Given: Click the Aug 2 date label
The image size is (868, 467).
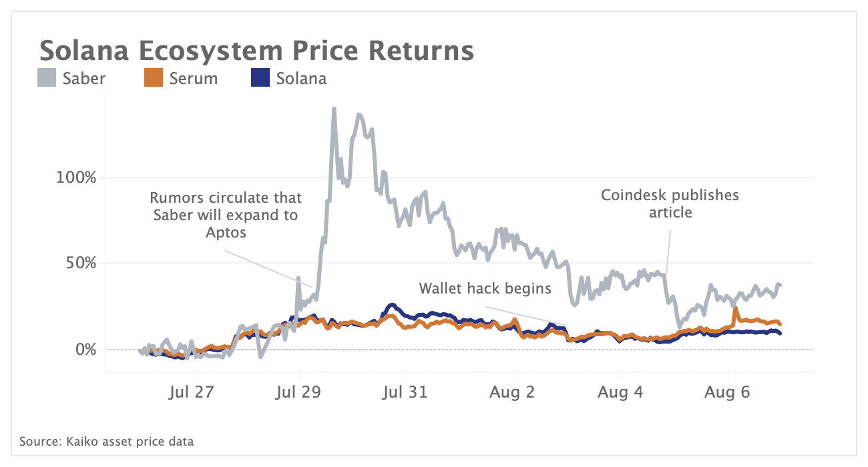Looking at the screenshot, I should point(513,393).
